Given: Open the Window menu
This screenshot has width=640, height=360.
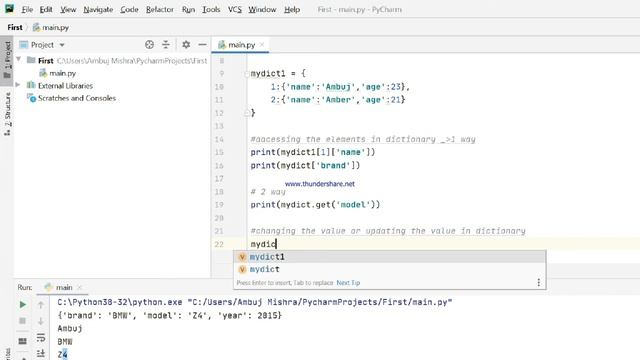Looking at the screenshot, I should tap(262, 9).
